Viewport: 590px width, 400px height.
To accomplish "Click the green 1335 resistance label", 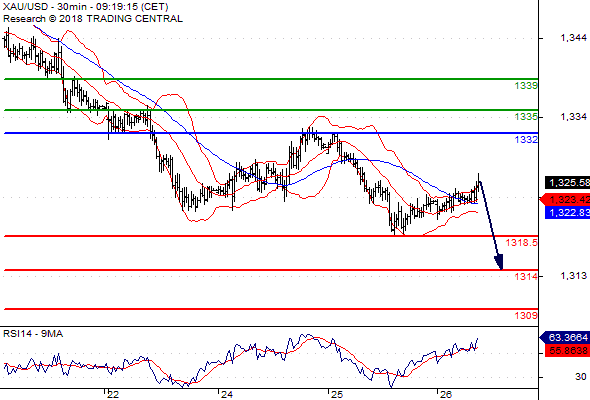I will (526, 117).
